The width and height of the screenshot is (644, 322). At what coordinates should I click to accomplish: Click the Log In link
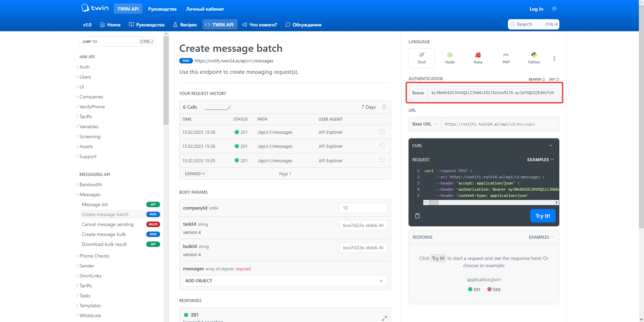point(536,9)
